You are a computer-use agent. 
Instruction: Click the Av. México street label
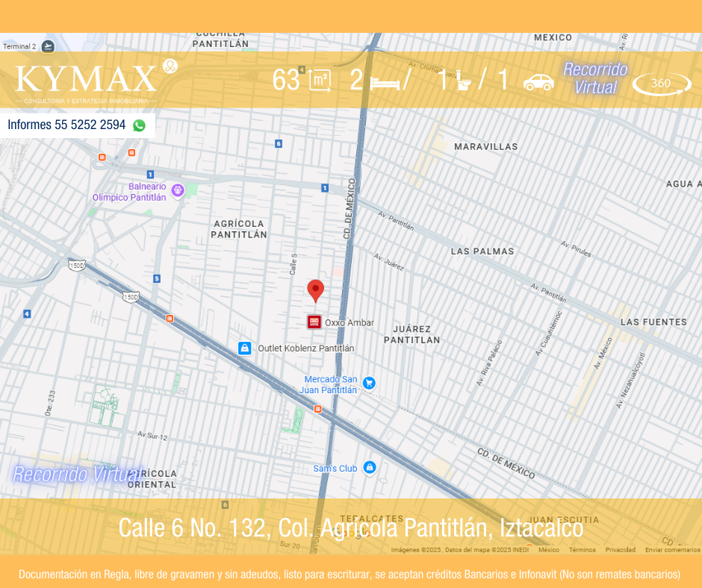click(x=603, y=353)
